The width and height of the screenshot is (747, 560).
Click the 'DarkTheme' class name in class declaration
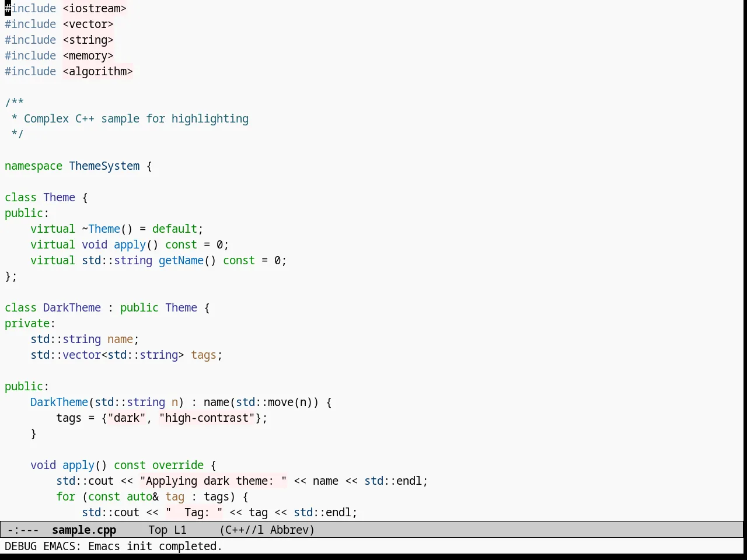[72, 307]
